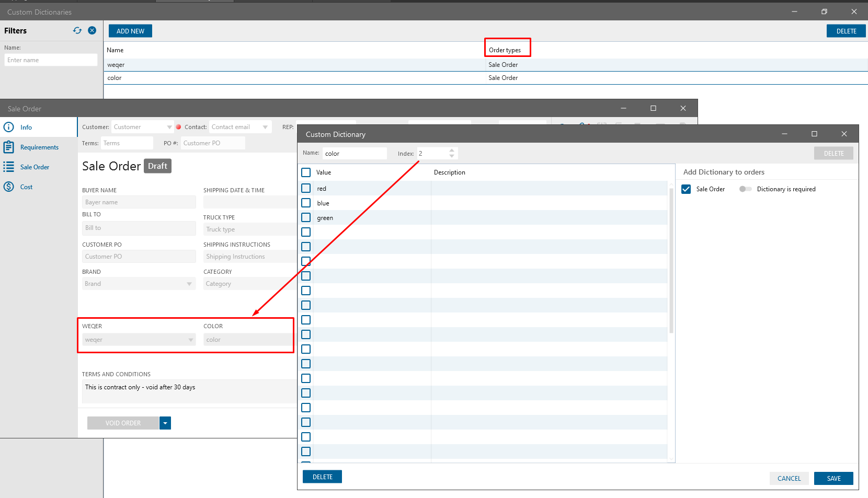Open the Customer dropdown
Image resolution: width=868 pixels, height=498 pixels.
(142, 127)
